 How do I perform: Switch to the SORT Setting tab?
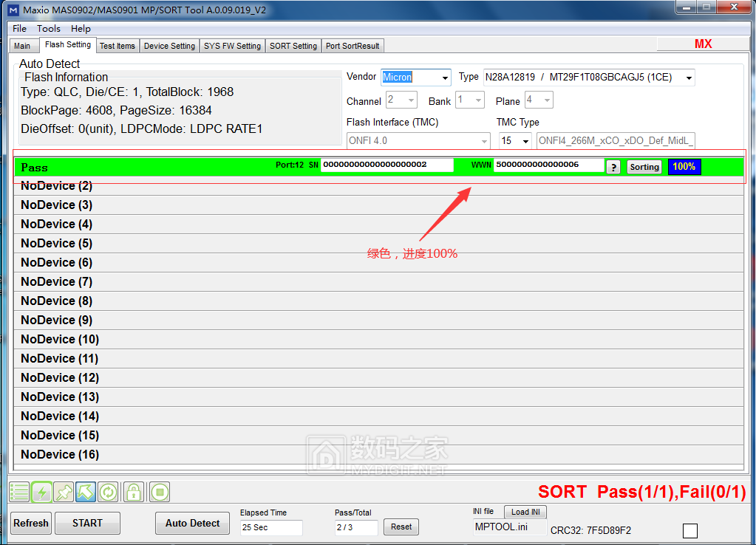click(x=293, y=46)
